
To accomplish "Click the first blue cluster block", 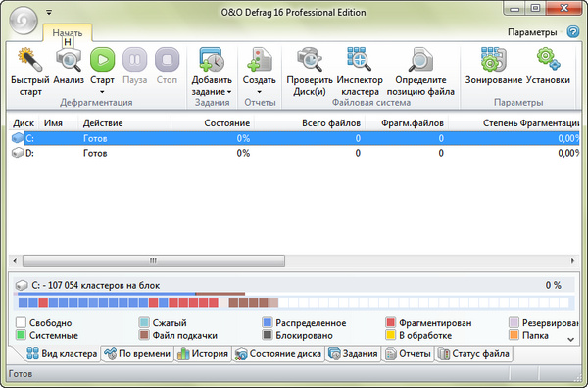I will pyautogui.click(x=23, y=302).
